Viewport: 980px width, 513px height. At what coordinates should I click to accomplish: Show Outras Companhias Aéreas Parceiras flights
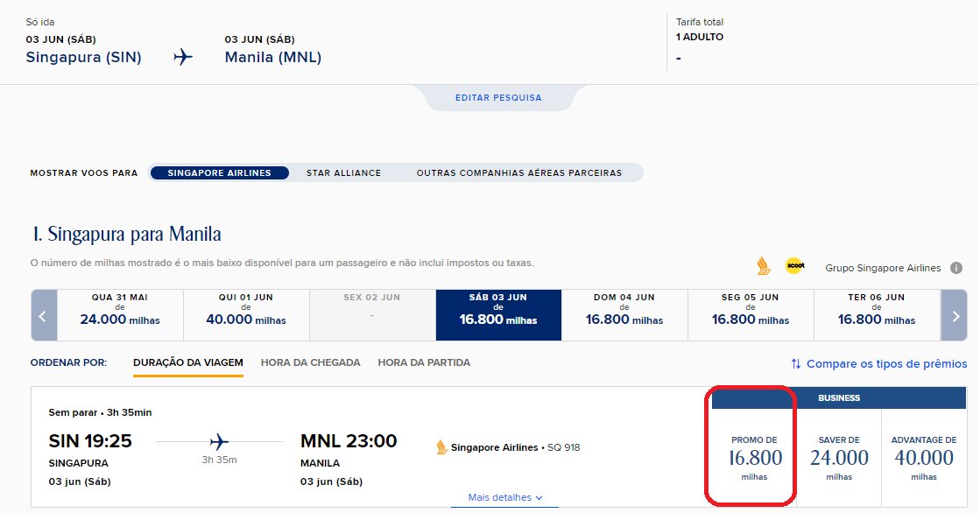coord(518,173)
